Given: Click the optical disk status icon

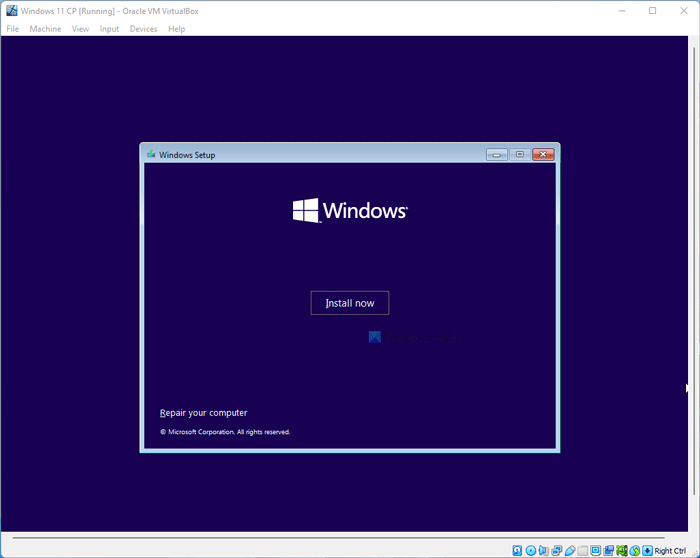Looking at the screenshot, I should 531,550.
